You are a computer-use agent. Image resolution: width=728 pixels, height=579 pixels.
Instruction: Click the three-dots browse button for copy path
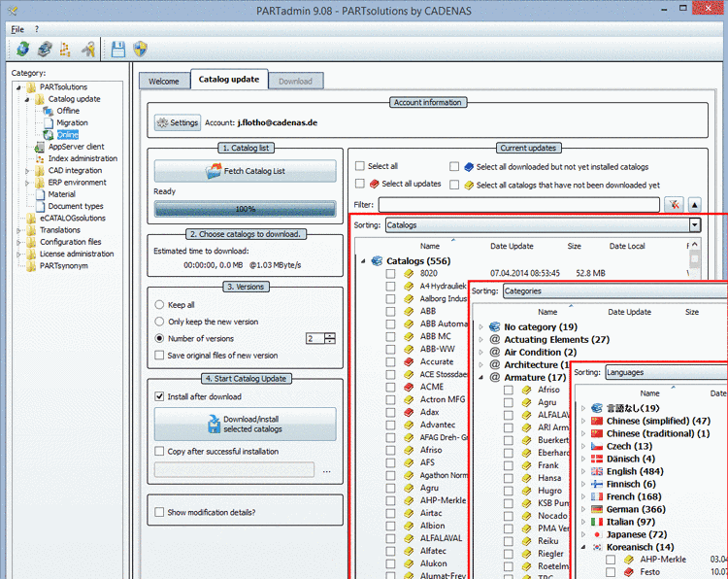tap(327, 471)
